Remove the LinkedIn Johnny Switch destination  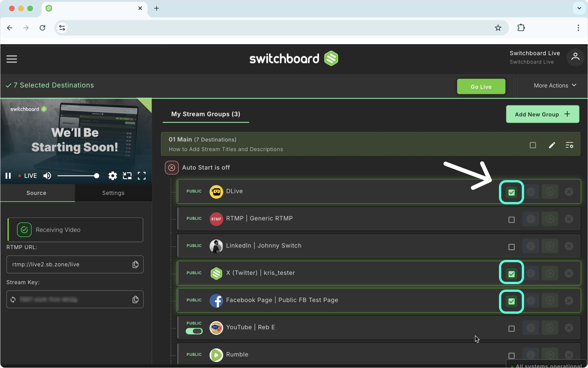click(x=569, y=246)
